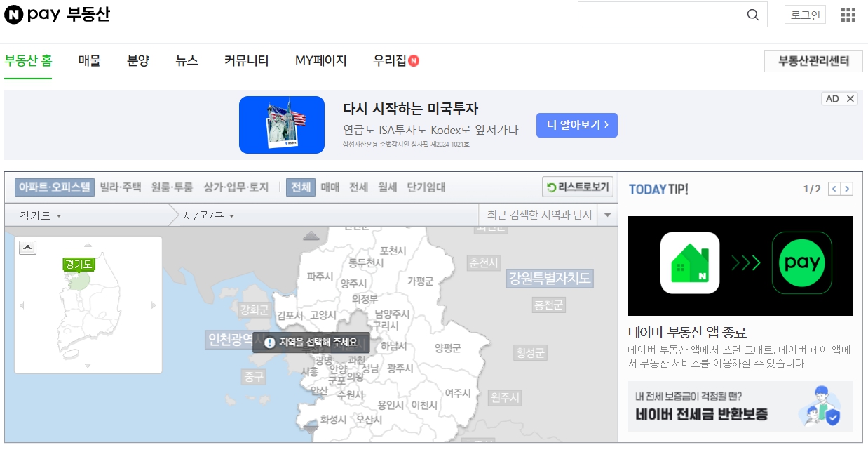This screenshot has width=868, height=452.
Task: Click the 양주시 label on the map
Action: click(353, 283)
